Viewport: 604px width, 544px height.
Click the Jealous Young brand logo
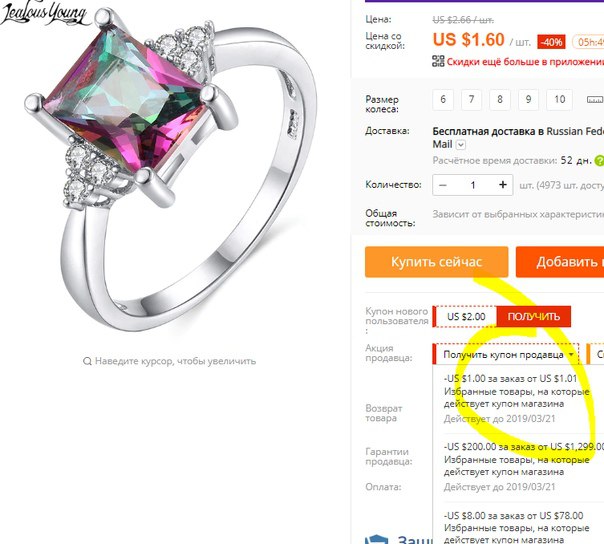(x=43, y=13)
